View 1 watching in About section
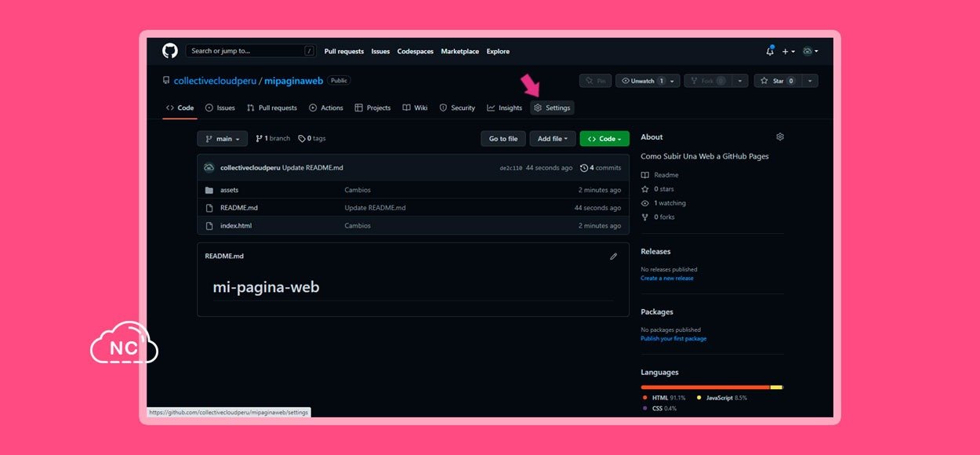 [663, 203]
